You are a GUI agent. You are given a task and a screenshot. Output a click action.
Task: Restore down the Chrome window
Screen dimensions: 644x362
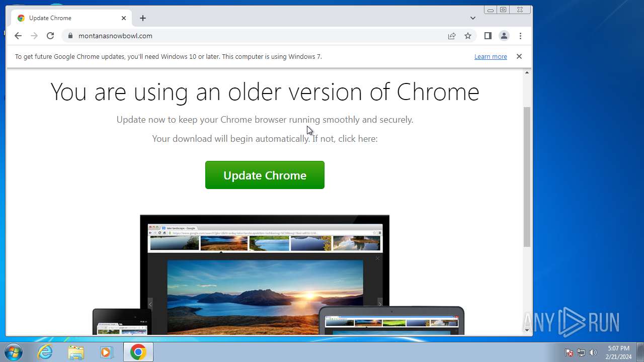503,10
